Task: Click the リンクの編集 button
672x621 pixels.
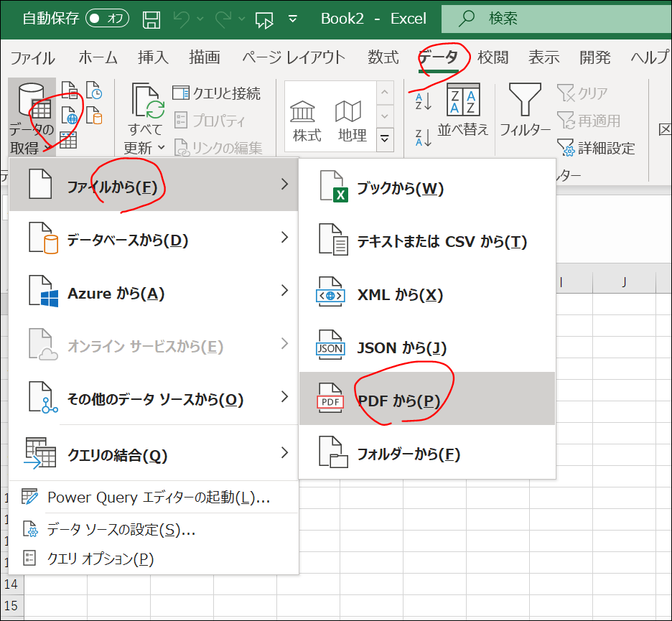Action: tap(218, 148)
